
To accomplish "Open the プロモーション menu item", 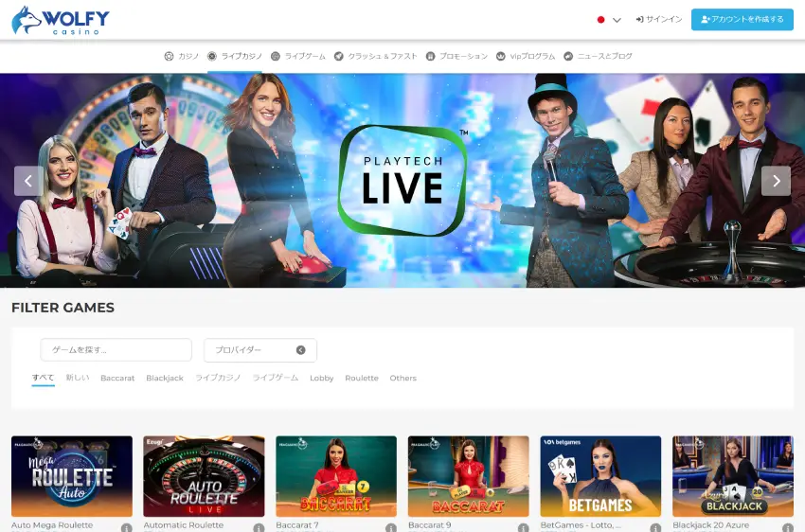I will [x=456, y=56].
